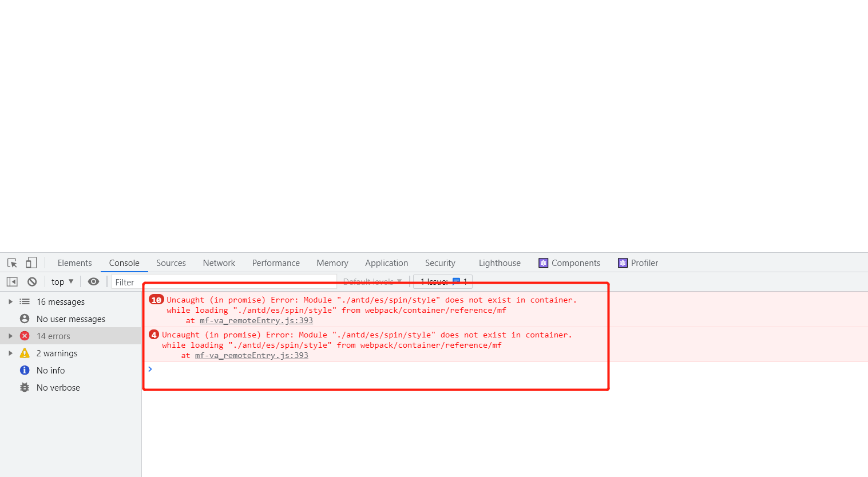
Task: Open the React Components tab
Action: pyautogui.click(x=569, y=263)
